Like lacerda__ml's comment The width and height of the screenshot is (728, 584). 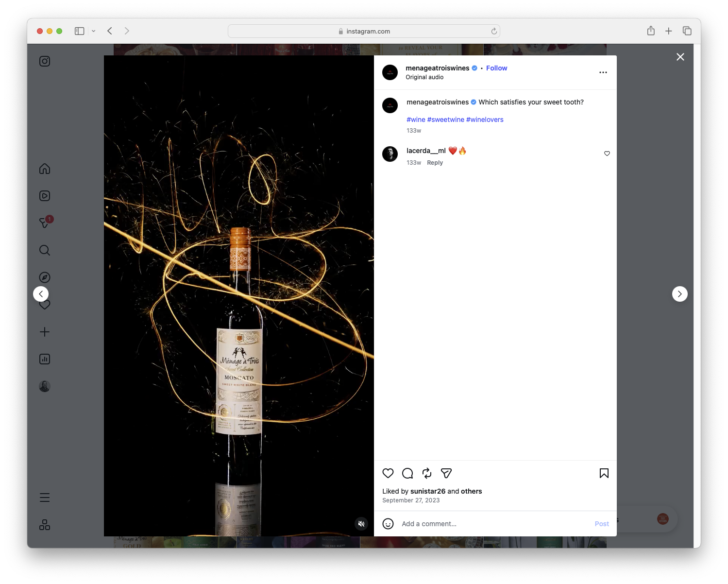(607, 154)
